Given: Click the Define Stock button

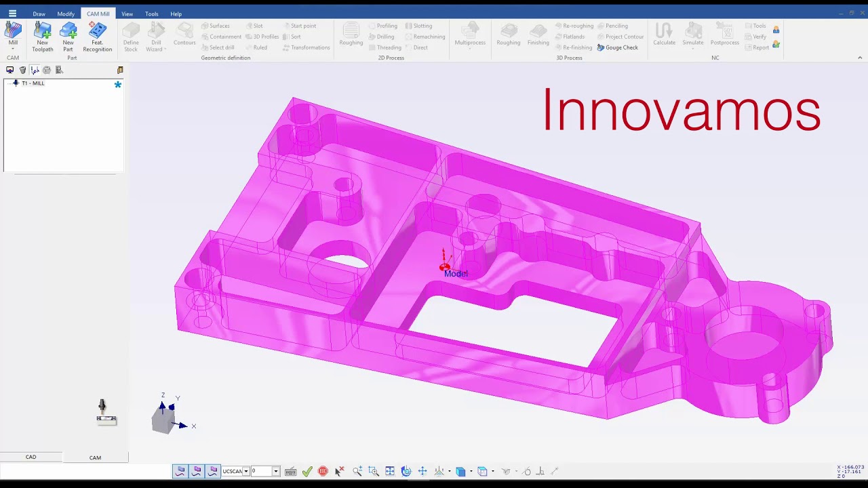Looking at the screenshot, I should coord(131,37).
